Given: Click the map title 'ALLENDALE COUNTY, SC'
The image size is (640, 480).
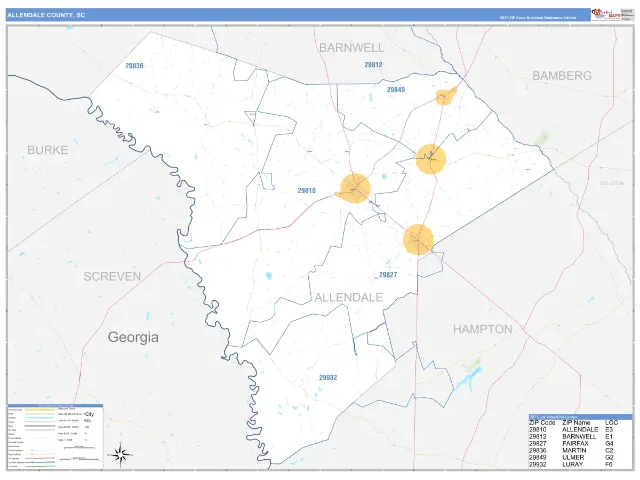Looking at the screenshot, I should [46, 15].
